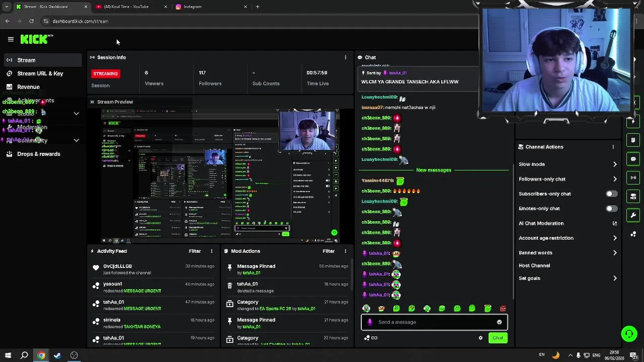Click sirinela in Activity Feed
This screenshot has height=362, width=644.
112,320
